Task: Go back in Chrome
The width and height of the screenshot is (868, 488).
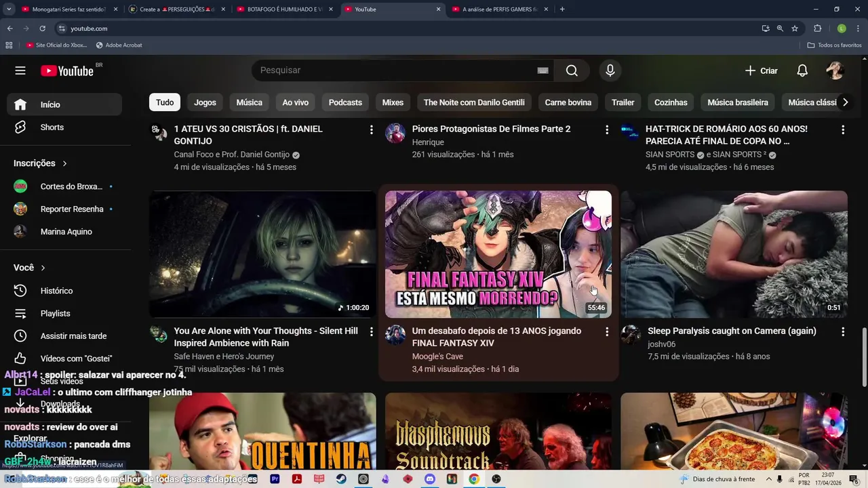Action: tap(9, 28)
